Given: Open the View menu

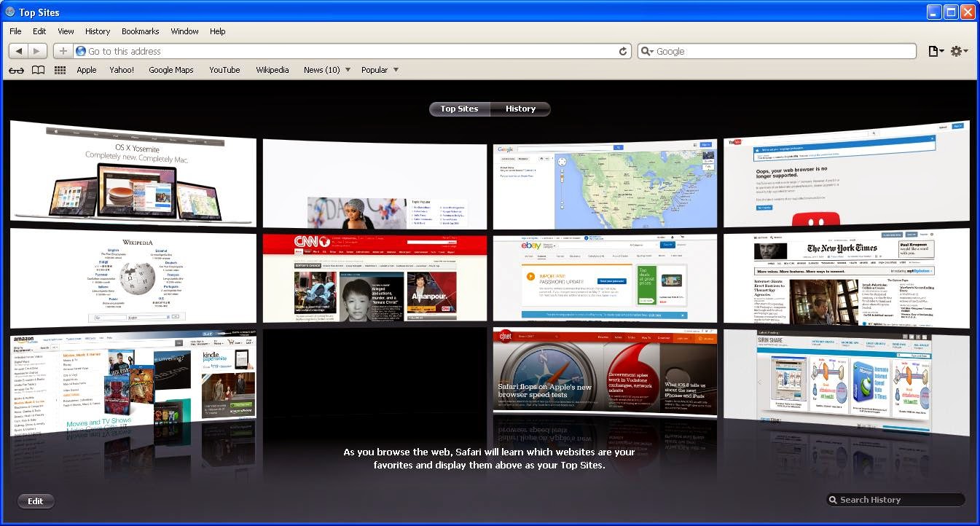Looking at the screenshot, I should coord(66,31).
